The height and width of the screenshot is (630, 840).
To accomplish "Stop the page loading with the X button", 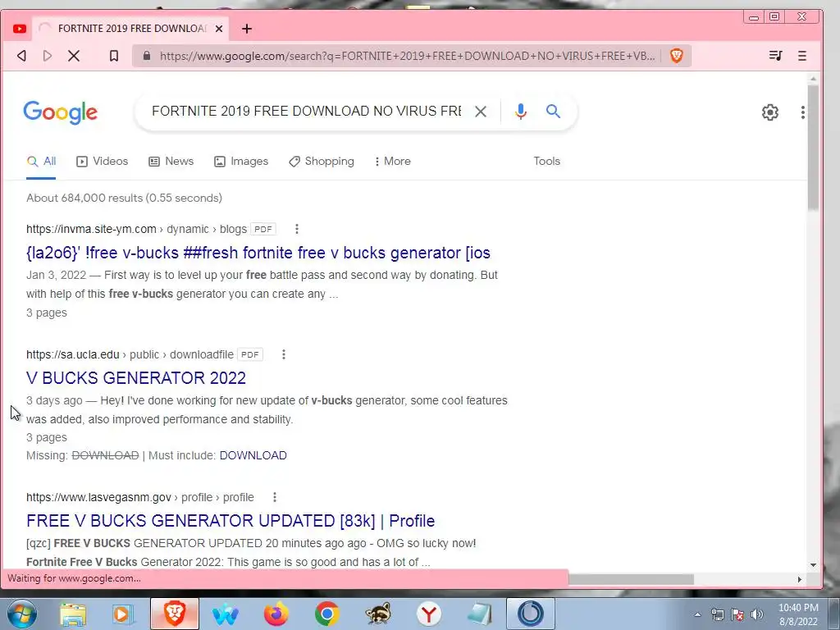I will [74, 56].
